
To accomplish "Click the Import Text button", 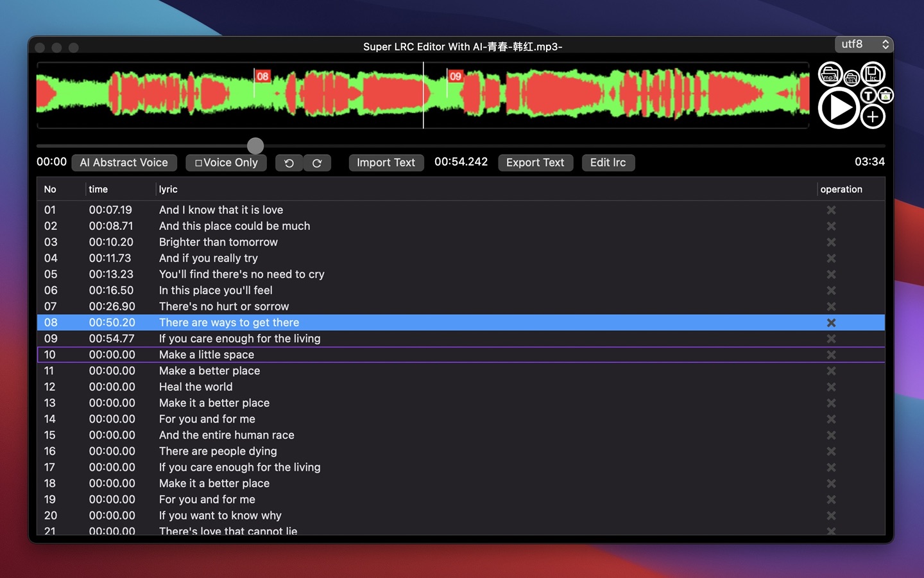I will [386, 163].
